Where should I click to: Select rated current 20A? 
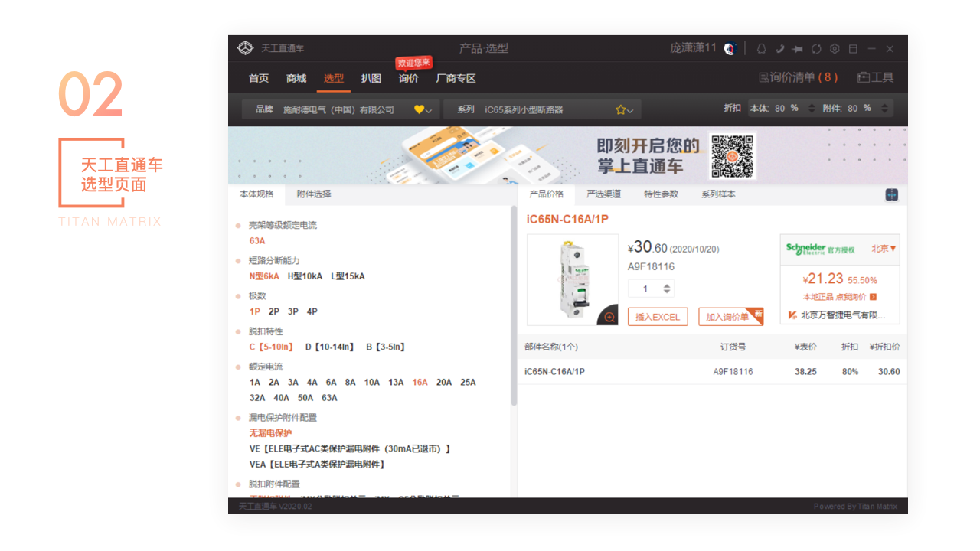(444, 383)
